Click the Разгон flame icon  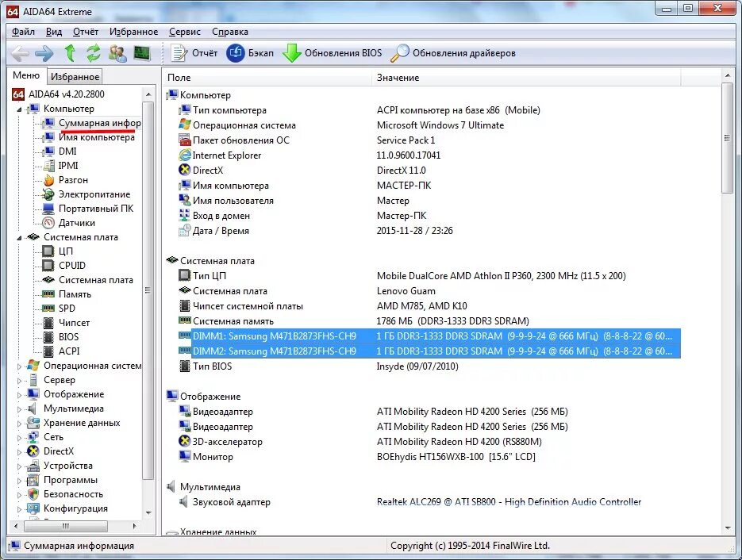(48, 180)
